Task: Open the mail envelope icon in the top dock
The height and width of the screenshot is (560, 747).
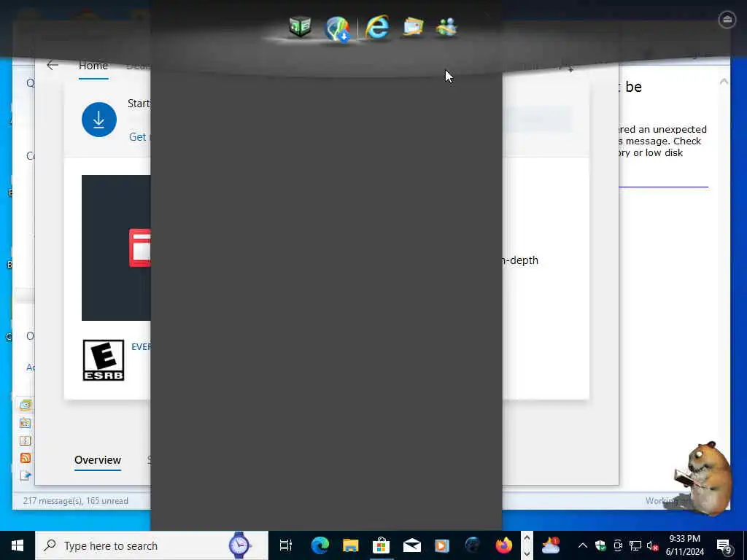Action: (x=413, y=27)
